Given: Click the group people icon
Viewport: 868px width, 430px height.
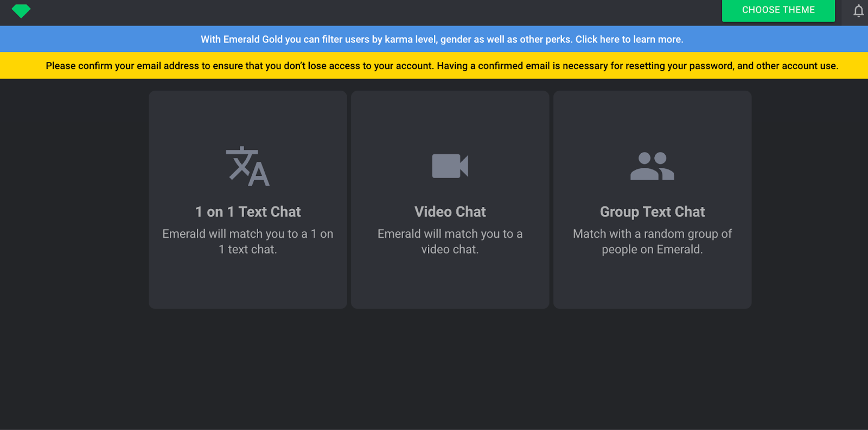Looking at the screenshot, I should coord(652,166).
